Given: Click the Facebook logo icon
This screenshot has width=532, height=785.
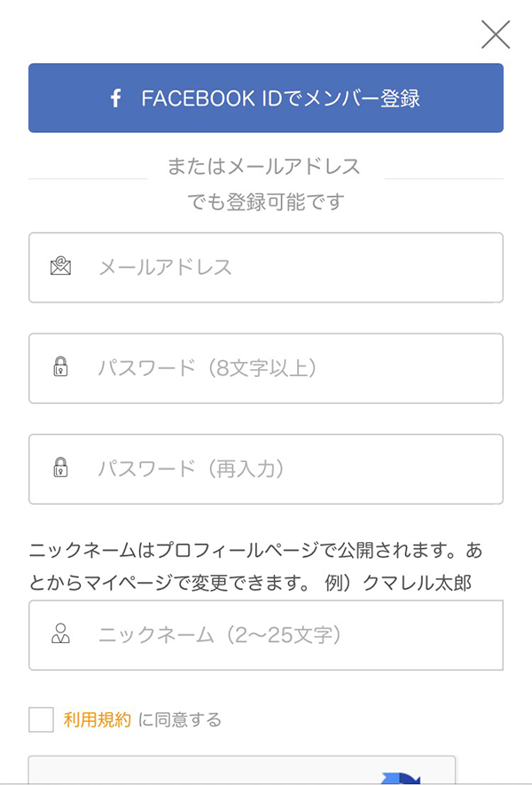Looking at the screenshot, I should [114, 98].
